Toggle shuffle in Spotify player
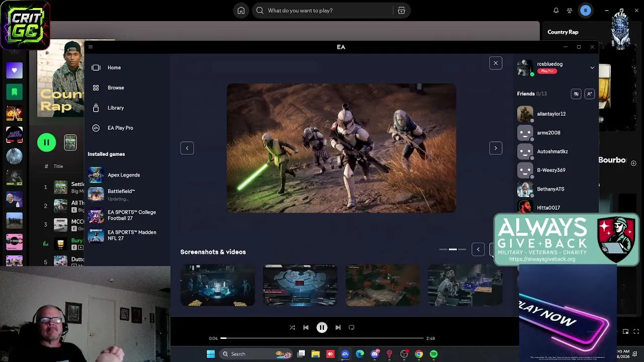This screenshot has height=362, width=644. tap(292, 327)
